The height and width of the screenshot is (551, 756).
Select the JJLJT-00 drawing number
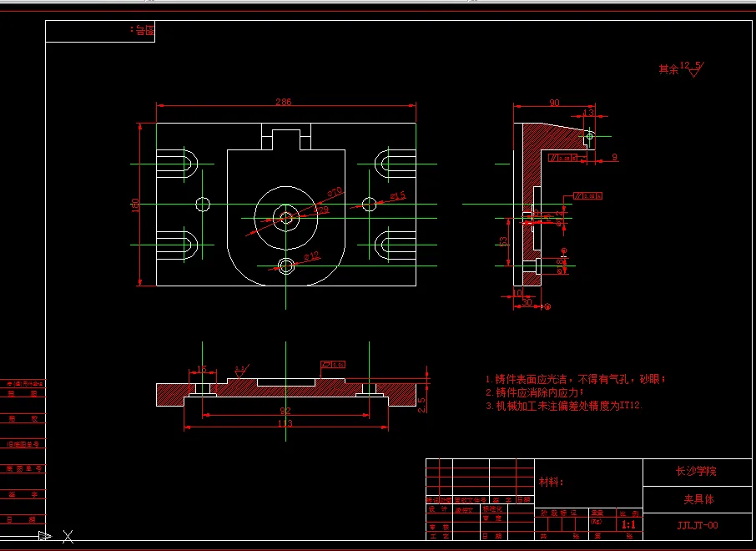tap(696, 525)
